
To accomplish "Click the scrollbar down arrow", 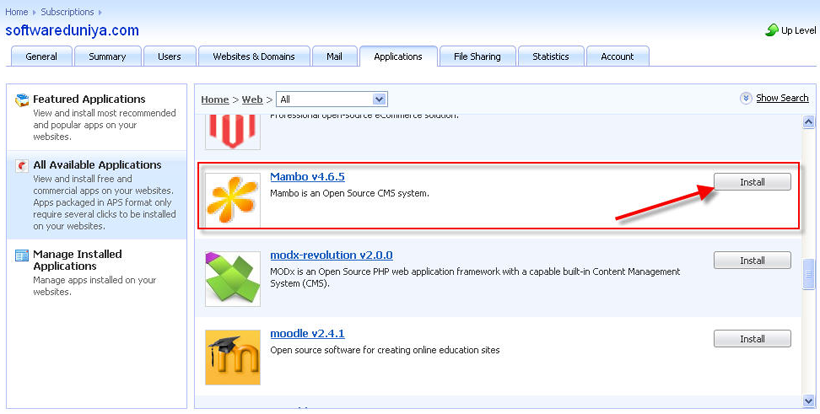I will pos(808,401).
